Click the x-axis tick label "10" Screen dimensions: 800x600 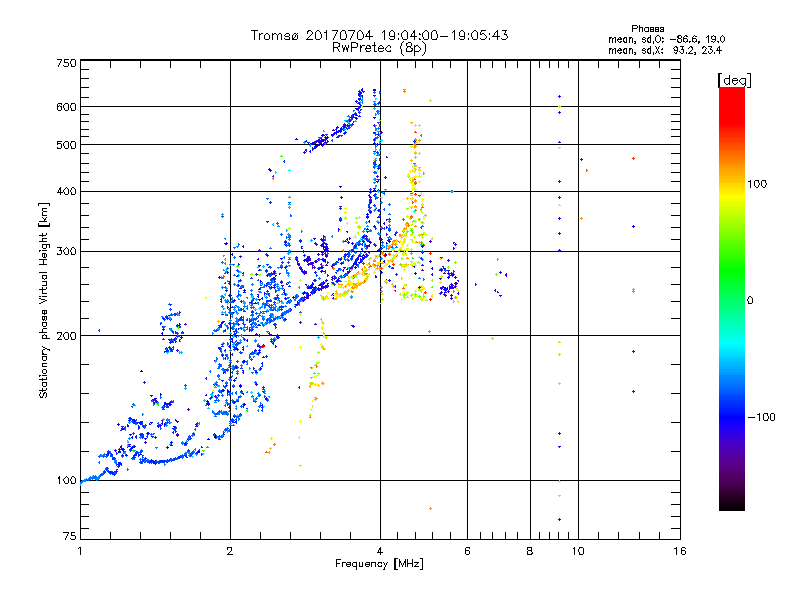tap(578, 551)
